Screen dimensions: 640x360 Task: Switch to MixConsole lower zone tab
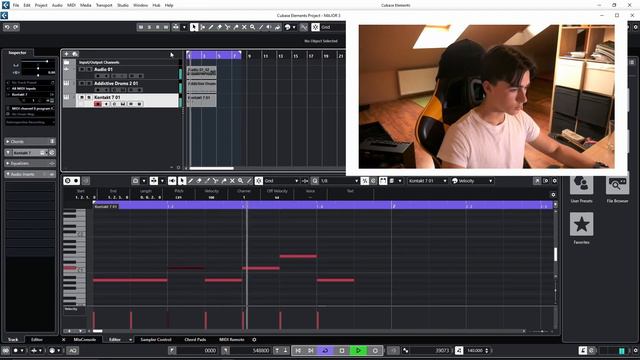click(84, 340)
